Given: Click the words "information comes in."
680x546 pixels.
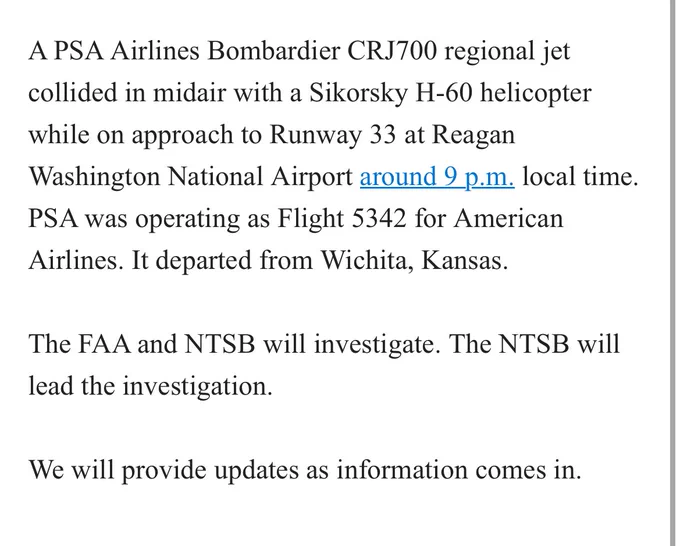Looking at the screenshot, I should pos(459,471).
